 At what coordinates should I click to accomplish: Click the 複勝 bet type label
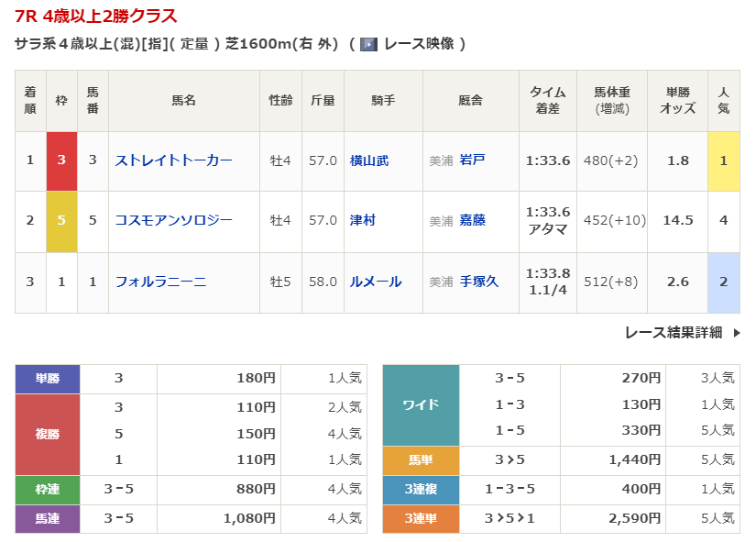[48, 434]
